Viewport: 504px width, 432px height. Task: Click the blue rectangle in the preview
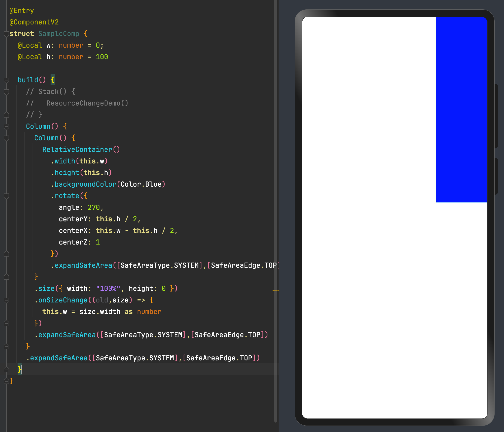461,110
